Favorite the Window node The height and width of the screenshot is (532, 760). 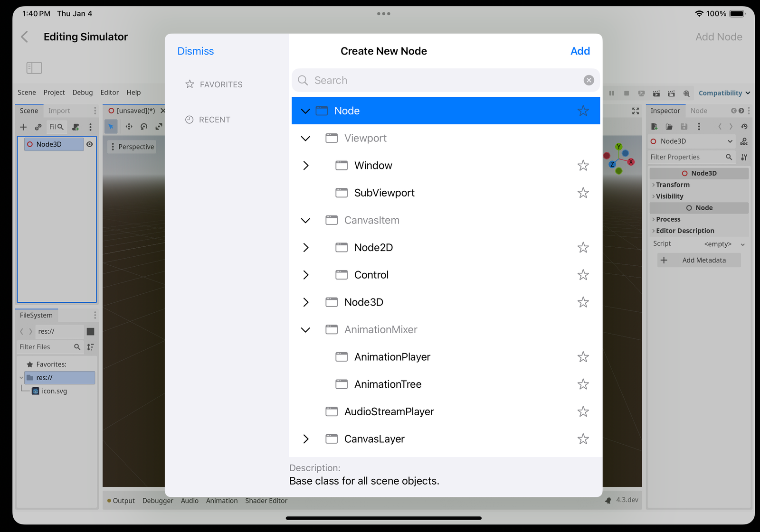click(583, 166)
